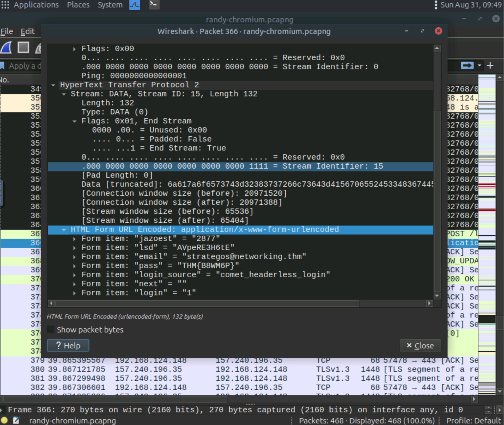Viewport: 504px width, 425px height.
Task: Collapse the HyperText Transfer Protocol 2 section
Action: pos(53,85)
